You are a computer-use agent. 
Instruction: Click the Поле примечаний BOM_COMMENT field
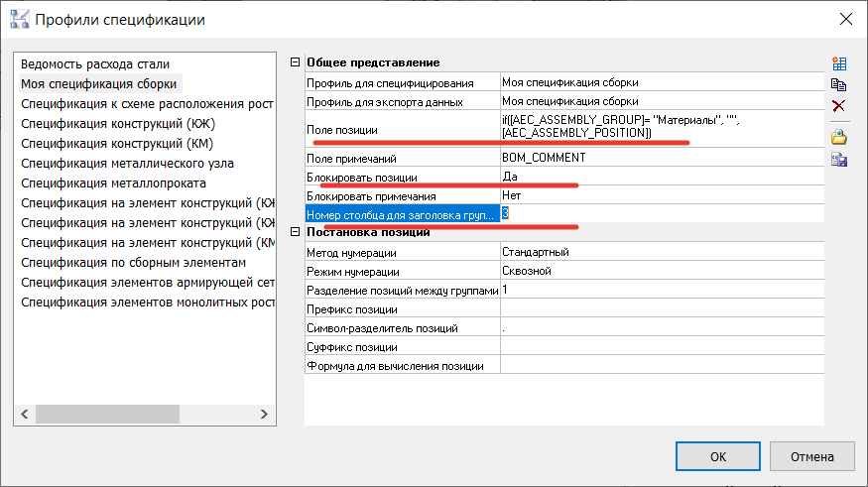[661, 158]
